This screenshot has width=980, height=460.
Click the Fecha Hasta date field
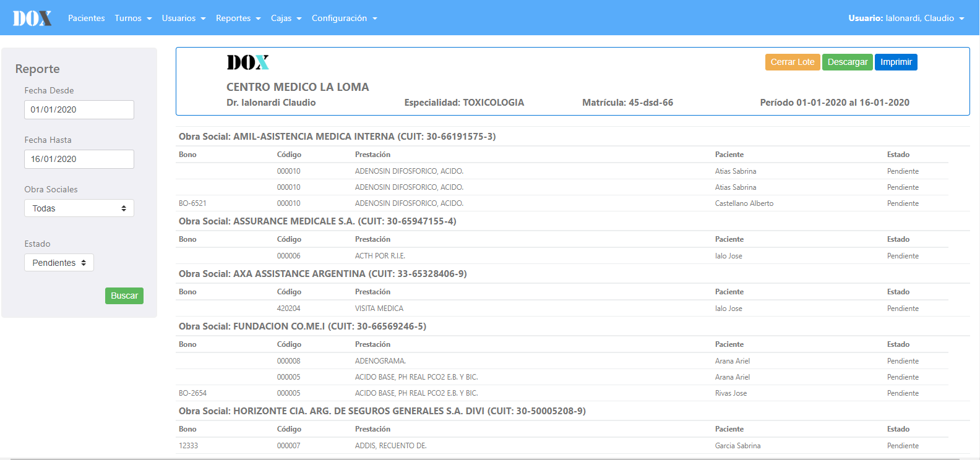(79, 159)
